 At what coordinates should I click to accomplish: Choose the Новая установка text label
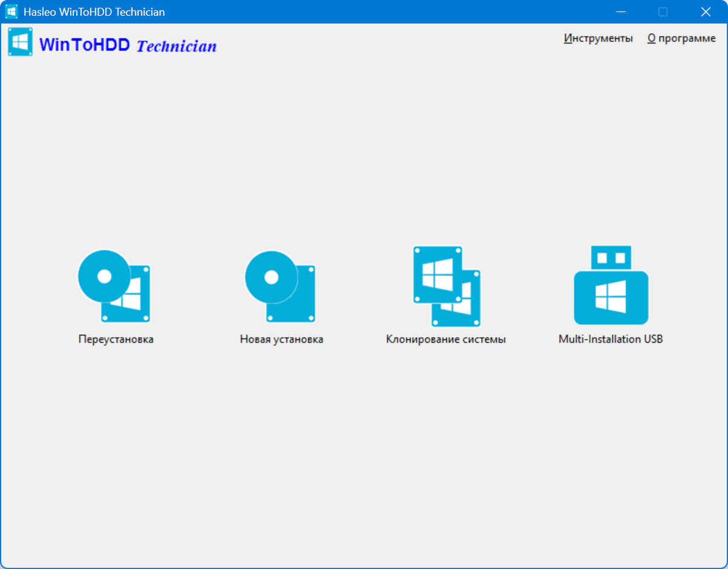click(281, 339)
